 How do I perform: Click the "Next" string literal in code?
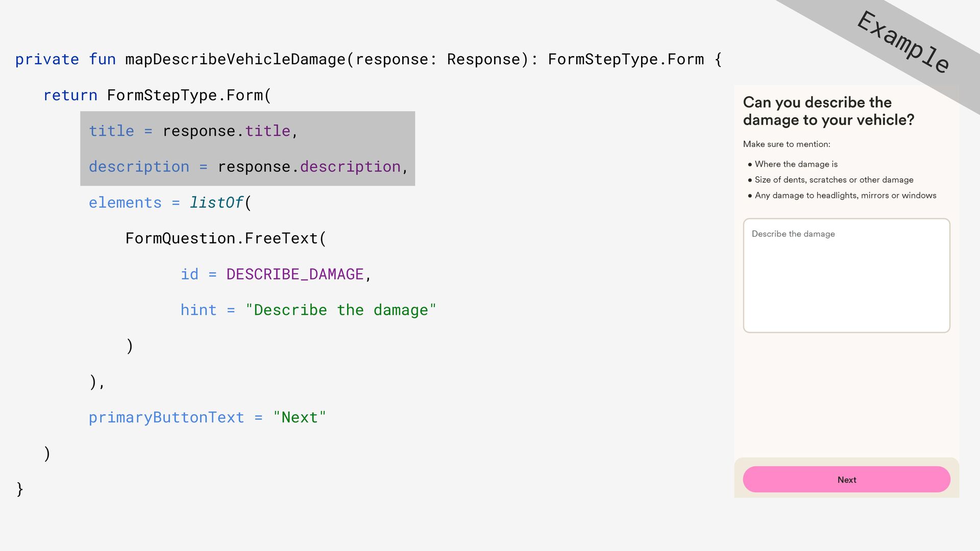(299, 418)
